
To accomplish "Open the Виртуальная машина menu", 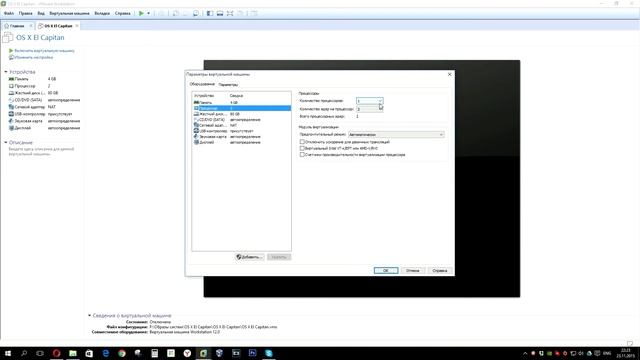I will [69, 13].
